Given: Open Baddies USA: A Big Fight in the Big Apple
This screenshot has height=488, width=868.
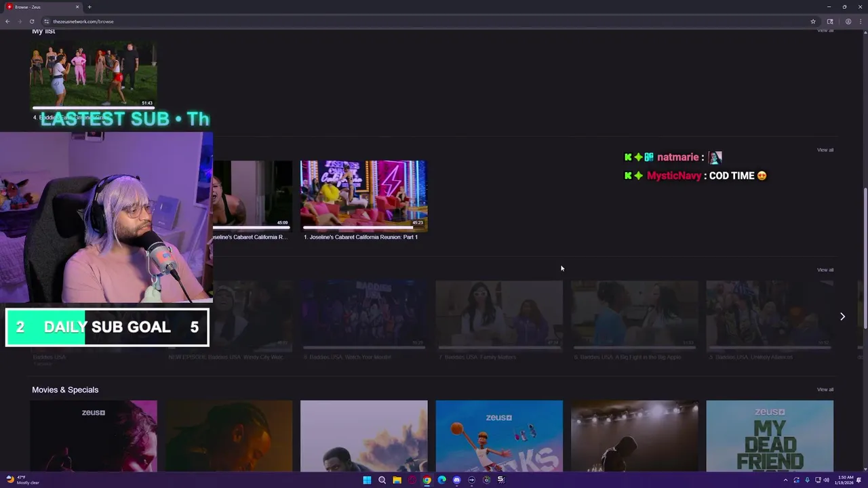Looking at the screenshot, I should point(634,316).
